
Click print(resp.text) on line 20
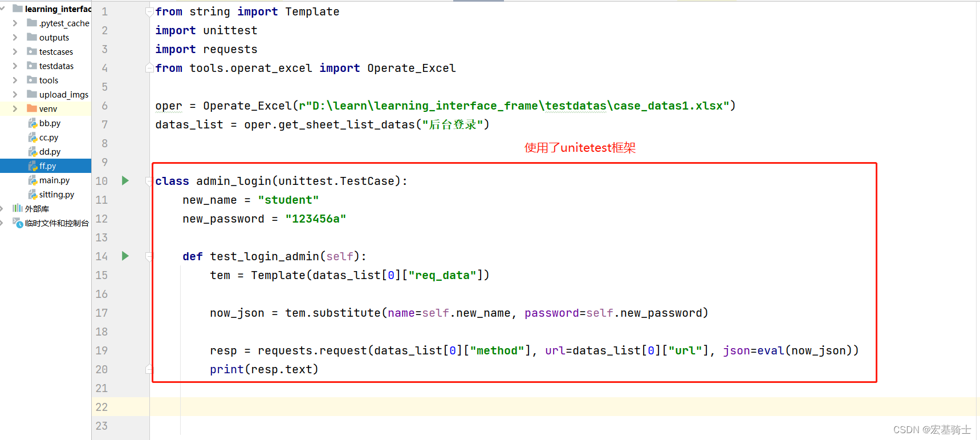click(264, 369)
